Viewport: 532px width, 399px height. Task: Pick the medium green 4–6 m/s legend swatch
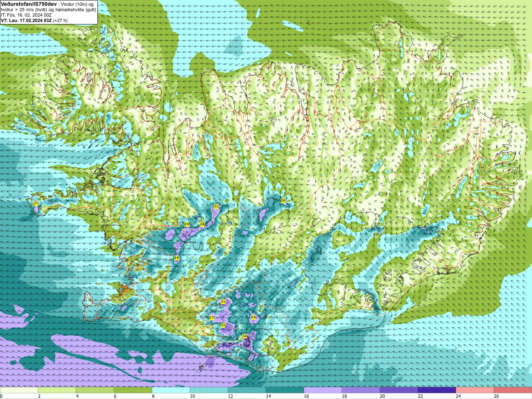pos(95,390)
